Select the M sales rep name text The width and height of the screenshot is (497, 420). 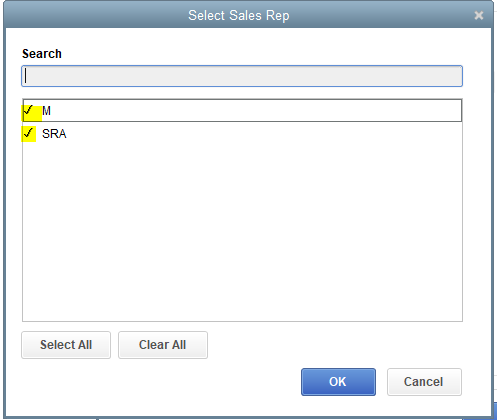pyautogui.click(x=46, y=111)
